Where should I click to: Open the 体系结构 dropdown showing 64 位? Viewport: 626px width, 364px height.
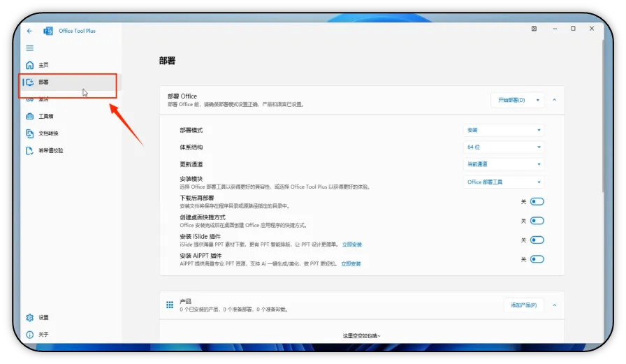[504, 147]
